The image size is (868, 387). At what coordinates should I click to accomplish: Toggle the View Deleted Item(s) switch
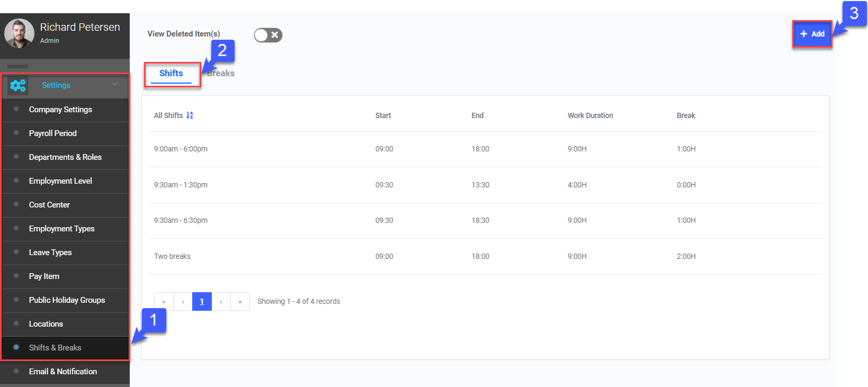(x=268, y=35)
